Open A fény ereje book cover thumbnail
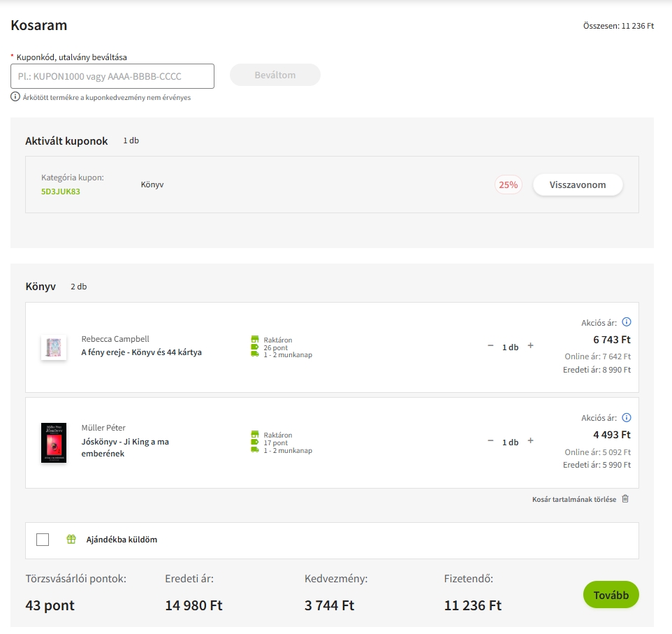The width and height of the screenshot is (672, 634). coord(54,347)
